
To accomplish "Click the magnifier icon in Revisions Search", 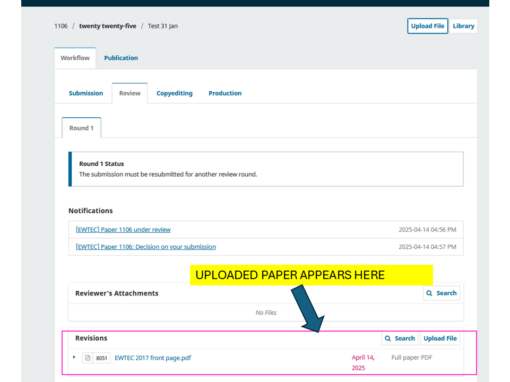I will [388, 339].
